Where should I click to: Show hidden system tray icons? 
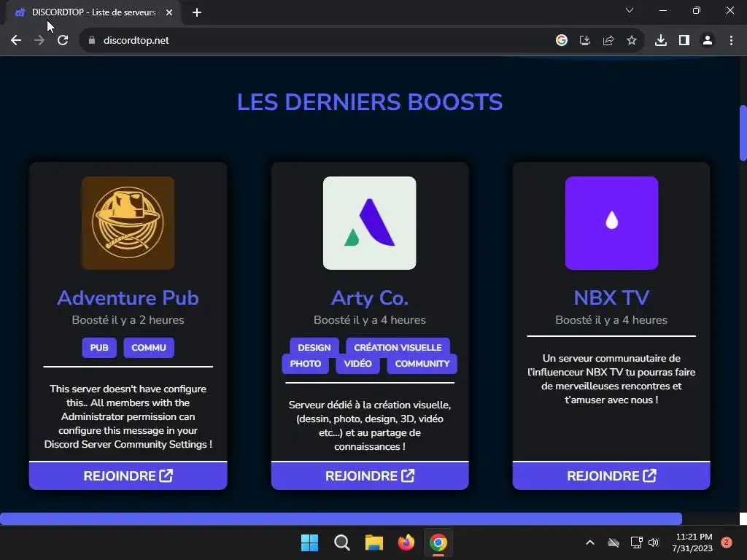pyautogui.click(x=589, y=542)
